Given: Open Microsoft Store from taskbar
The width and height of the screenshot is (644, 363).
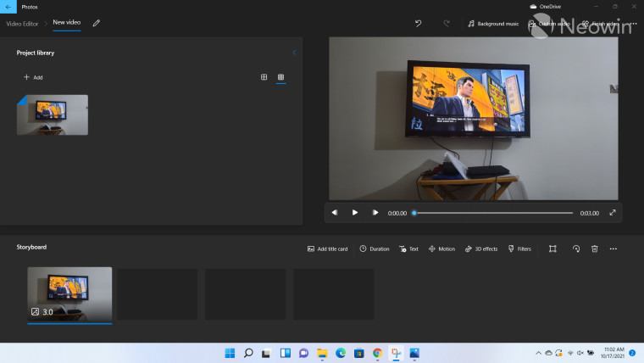Looking at the screenshot, I should pyautogui.click(x=359, y=353).
